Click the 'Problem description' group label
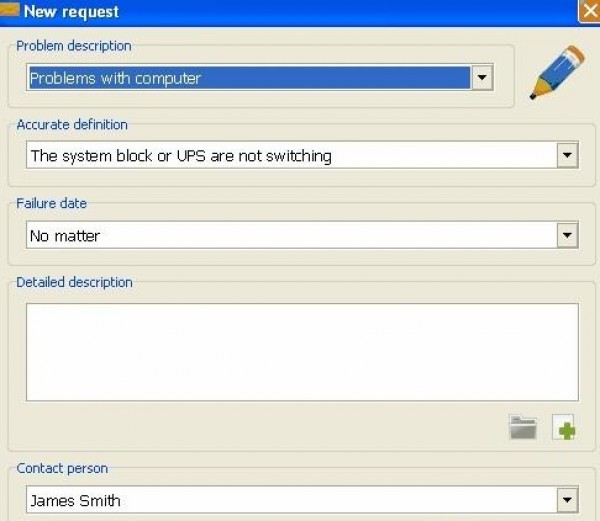 74,46
